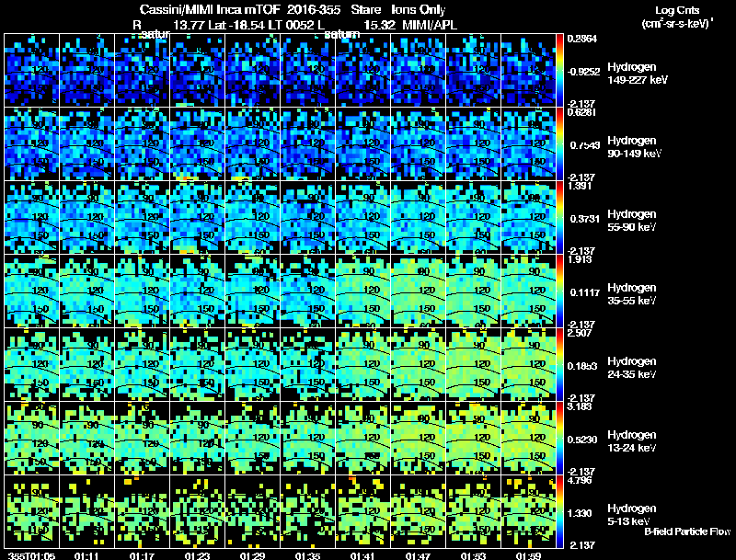This screenshot has width=736, height=560.
Task: Click the color bar for Hydrogen 5-13 keV
Action: (x=559, y=512)
